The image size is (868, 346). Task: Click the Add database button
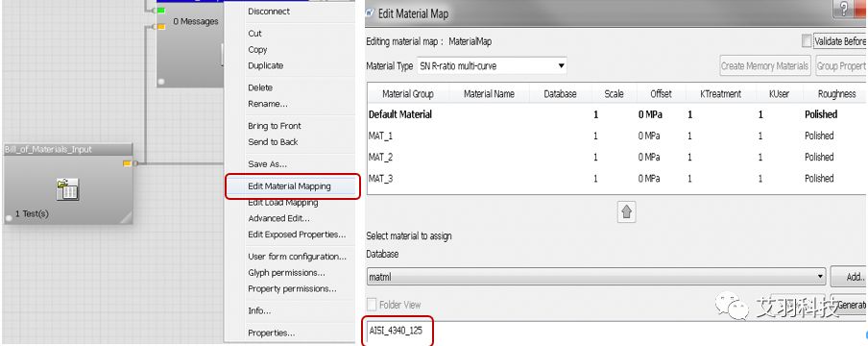point(849,276)
